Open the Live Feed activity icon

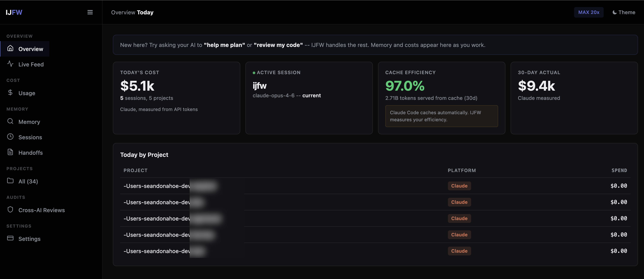[x=10, y=64]
